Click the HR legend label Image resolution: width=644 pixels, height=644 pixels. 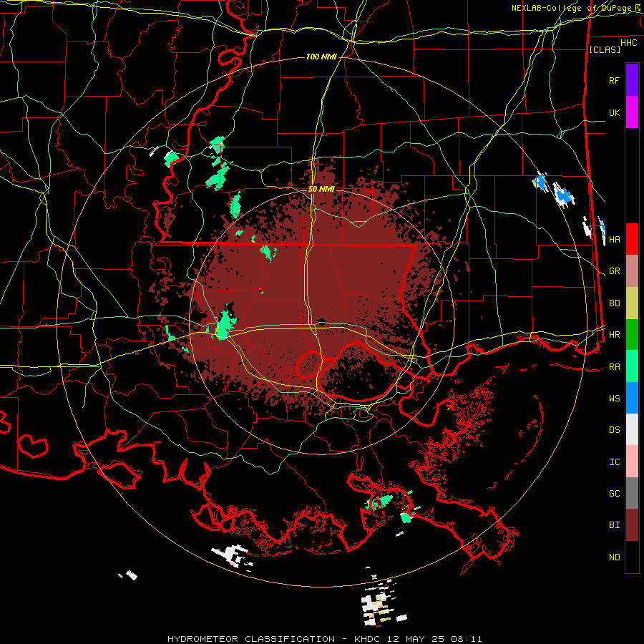click(x=614, y=335)
